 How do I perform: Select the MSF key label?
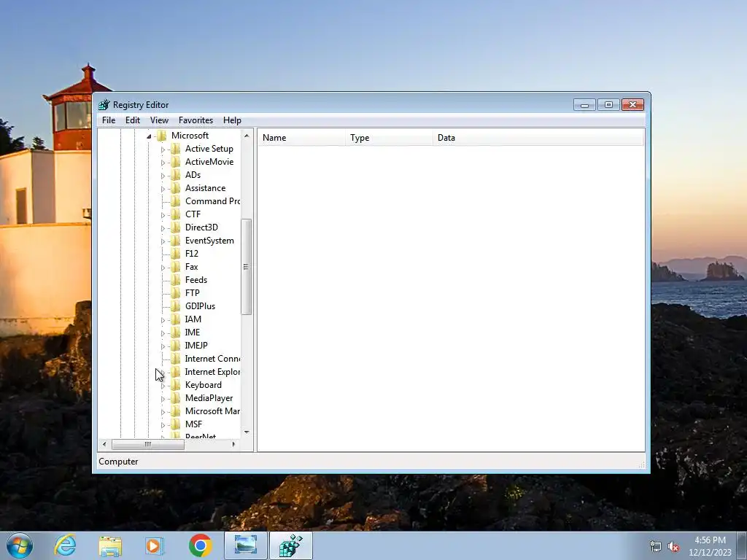click(x=193, y=424)
